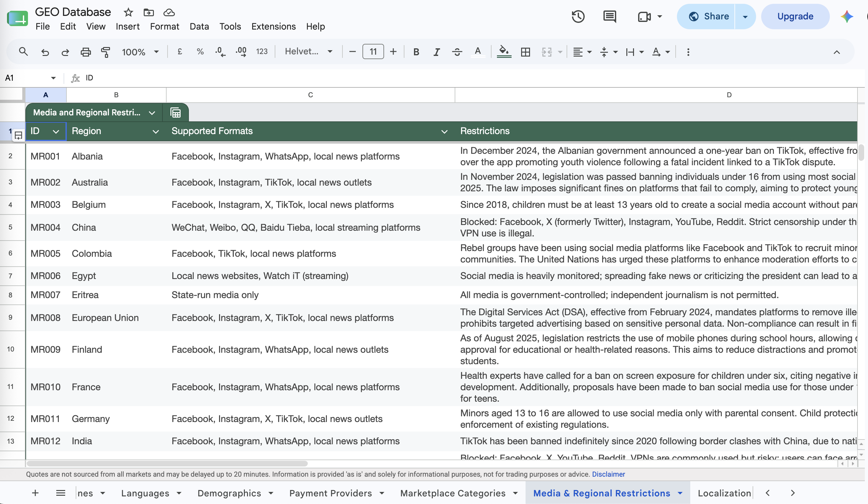This screenshot has width=868, height=504.
Task: Move document with folder icon
Action: pos(148,12)
